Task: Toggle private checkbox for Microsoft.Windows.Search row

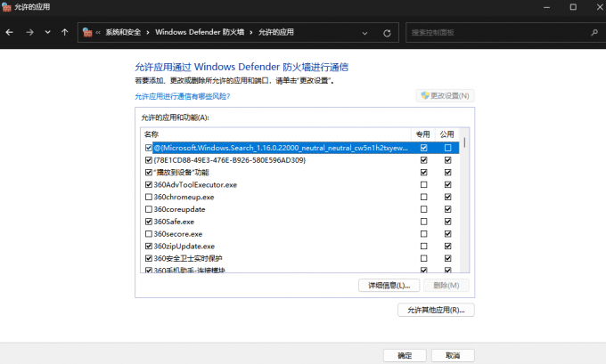Action: (424, 148)
